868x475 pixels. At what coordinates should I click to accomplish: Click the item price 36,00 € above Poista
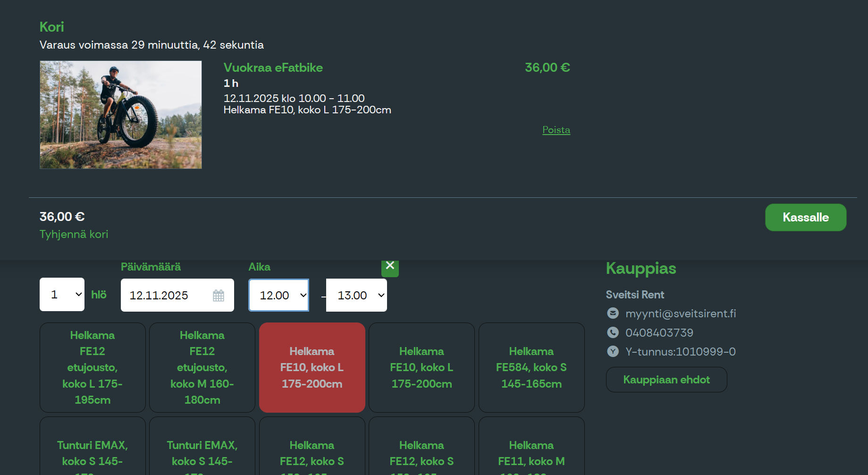[548, 68]
